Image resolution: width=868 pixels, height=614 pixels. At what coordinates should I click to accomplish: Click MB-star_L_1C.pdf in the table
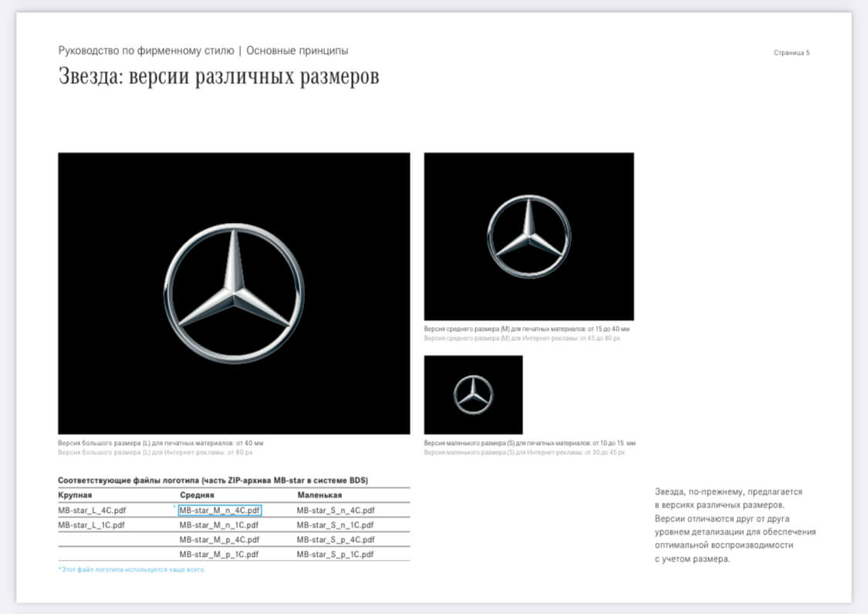click(91, 525)
